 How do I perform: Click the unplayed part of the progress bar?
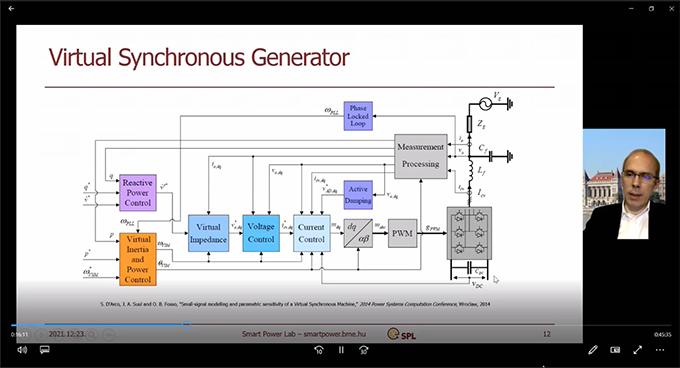point(428,325)
